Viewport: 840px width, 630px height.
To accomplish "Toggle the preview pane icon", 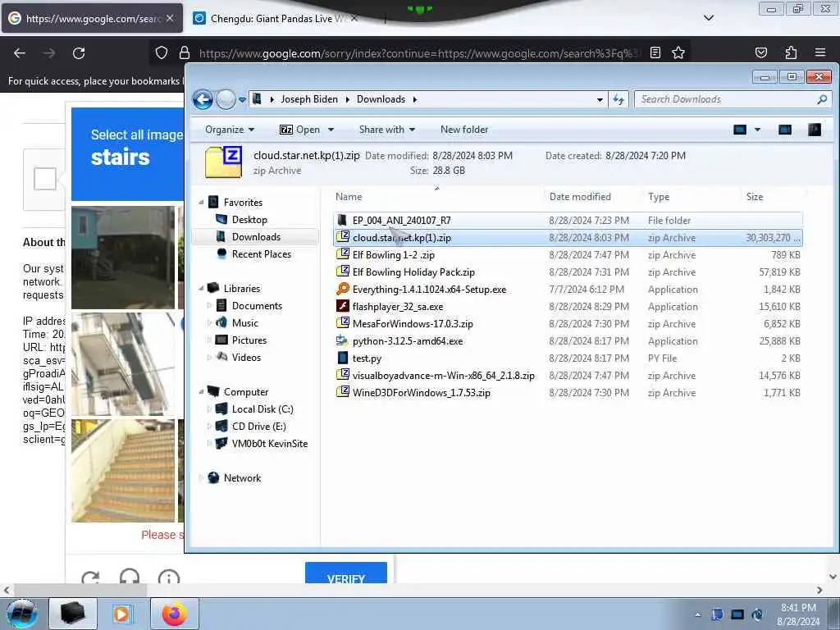I will 785,130.
